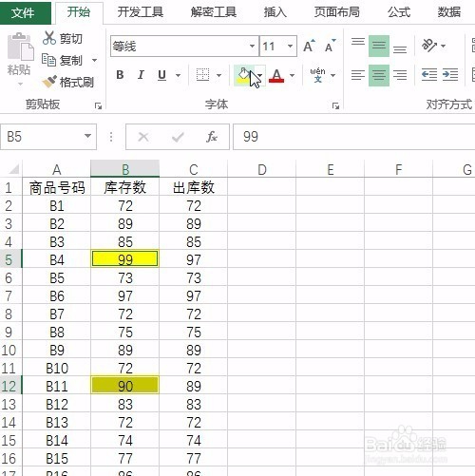Apply the Borders icon
The height and width of the screenshot is (476, 475).
point(202,75)
